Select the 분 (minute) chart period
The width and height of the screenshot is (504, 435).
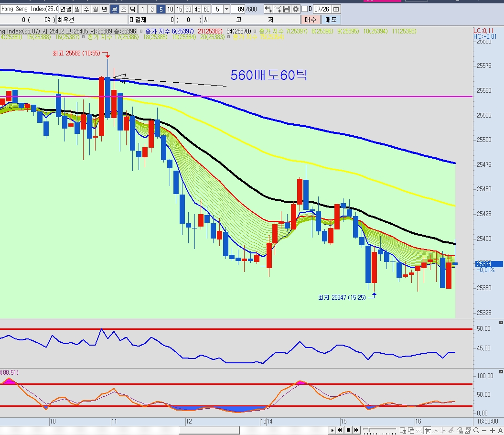[115, 9]
